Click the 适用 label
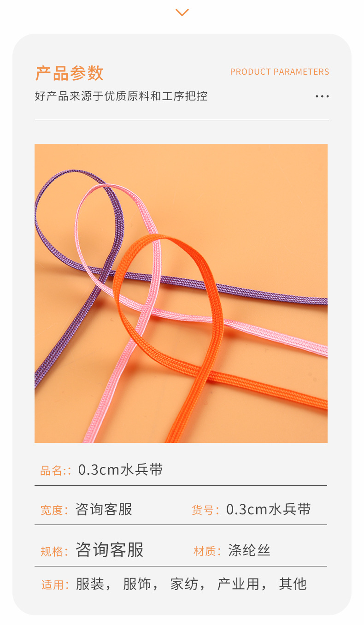Viewport: 364px width, 625px height. (52, 585)
